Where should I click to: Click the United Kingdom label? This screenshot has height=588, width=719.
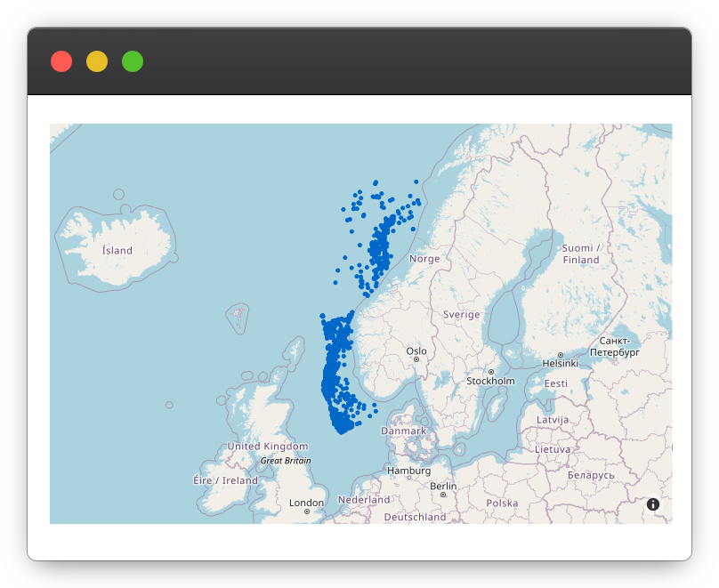(x=268, y=447)
